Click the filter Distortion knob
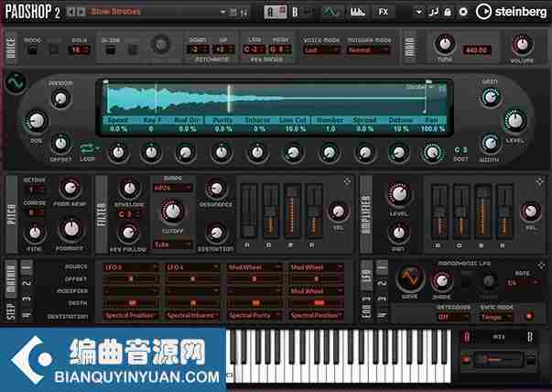 click(216, 234)
